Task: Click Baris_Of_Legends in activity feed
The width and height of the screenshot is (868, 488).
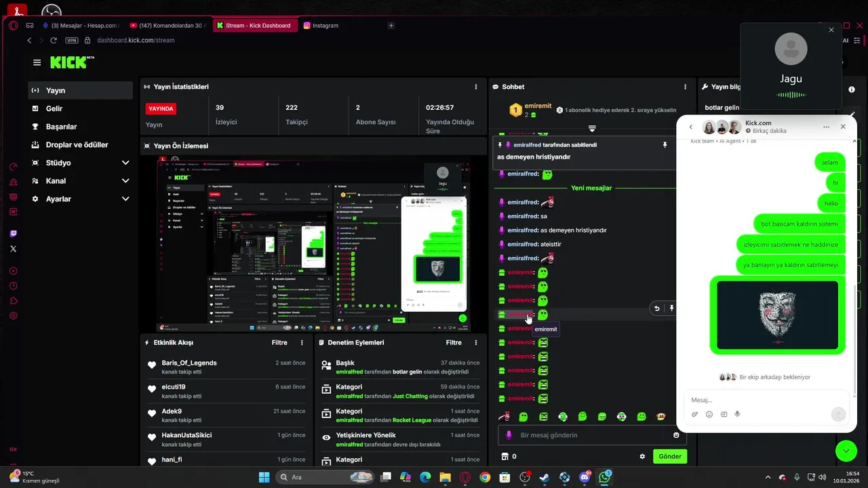Action: coord(189,363)
